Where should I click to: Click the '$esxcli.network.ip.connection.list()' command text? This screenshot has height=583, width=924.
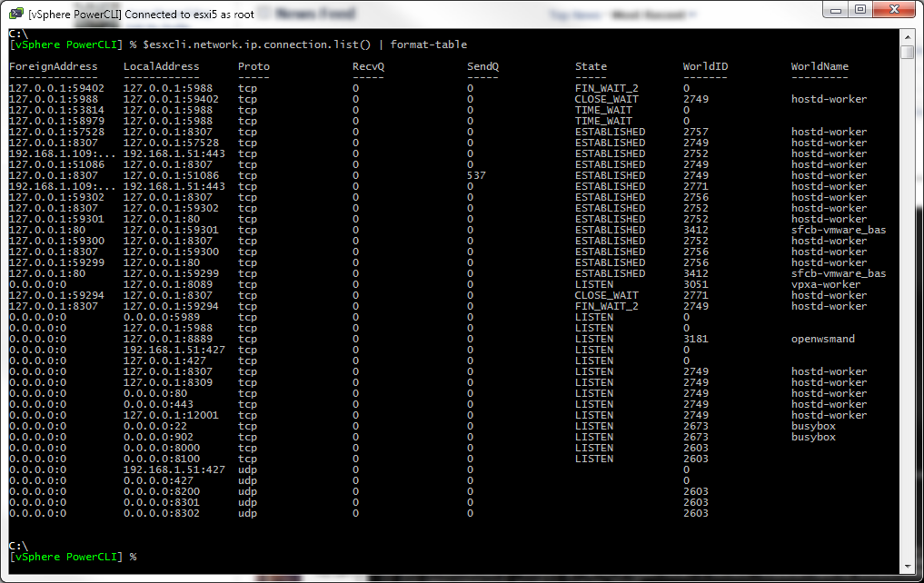(x=257, y=44)
